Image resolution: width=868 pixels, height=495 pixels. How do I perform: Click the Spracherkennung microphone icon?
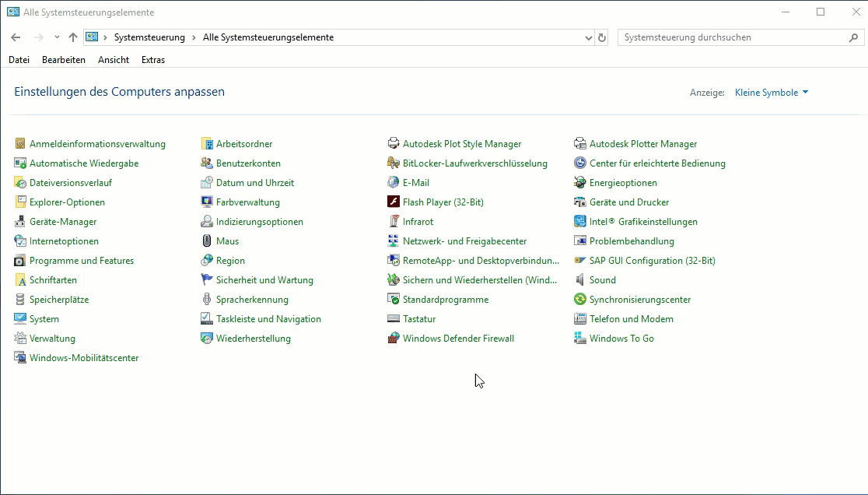coord(206,300)
